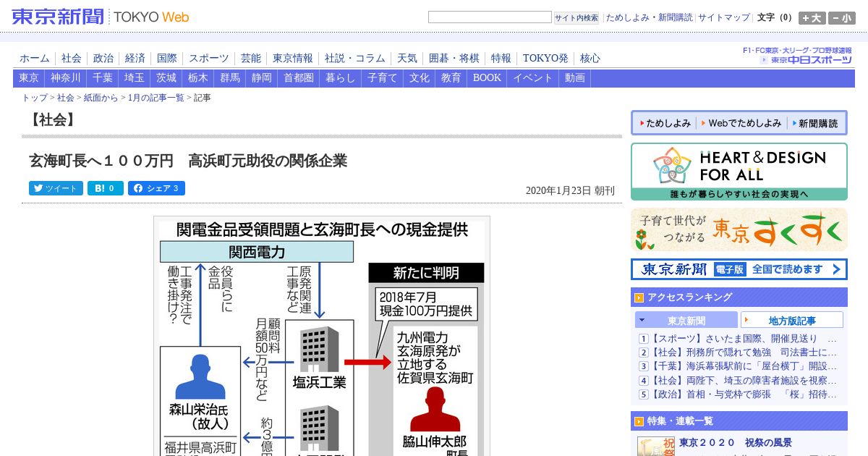Select 芸能 in main navigation

tap(251, 59)
